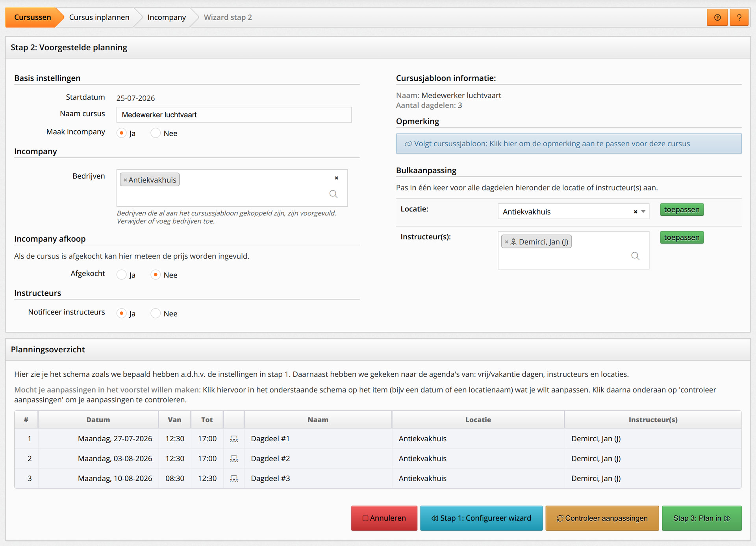The image size is (756, 546).
Task: Click the group icon for Dagdeel #1
Action: [234, 439]
